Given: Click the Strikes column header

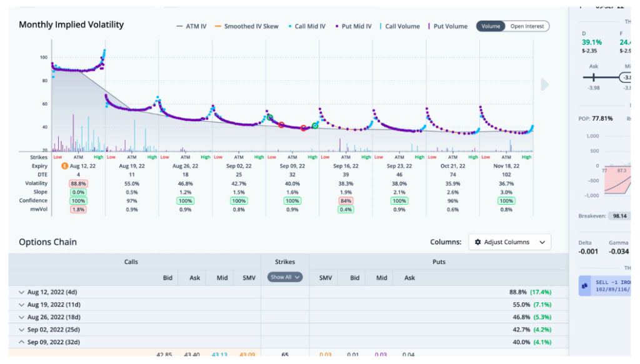Looking at the screenshot, I should click(285, 262).
